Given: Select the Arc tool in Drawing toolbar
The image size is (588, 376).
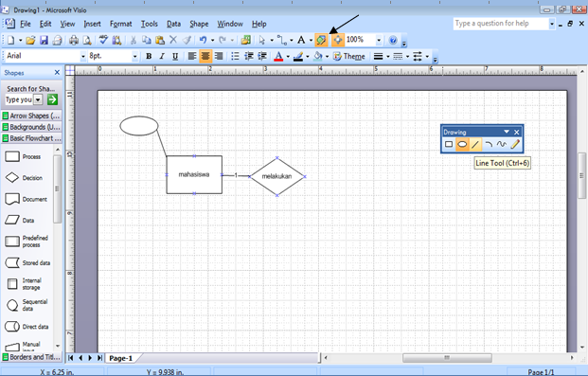Looking at the screenshot, I should (x=489, y=144).
